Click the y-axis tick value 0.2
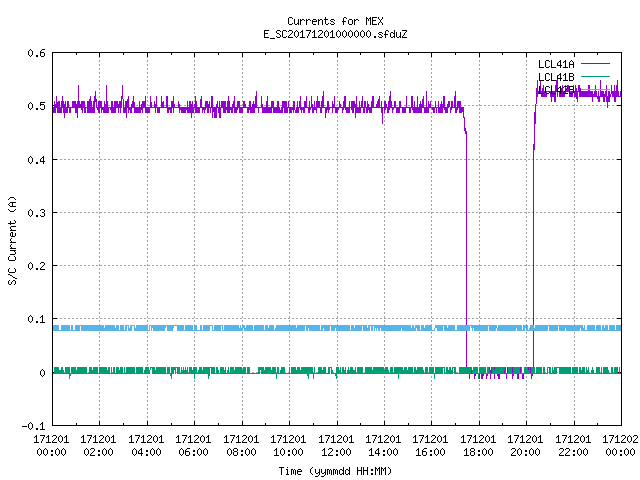Screen dimensions: 640x480 coord(36,266)
